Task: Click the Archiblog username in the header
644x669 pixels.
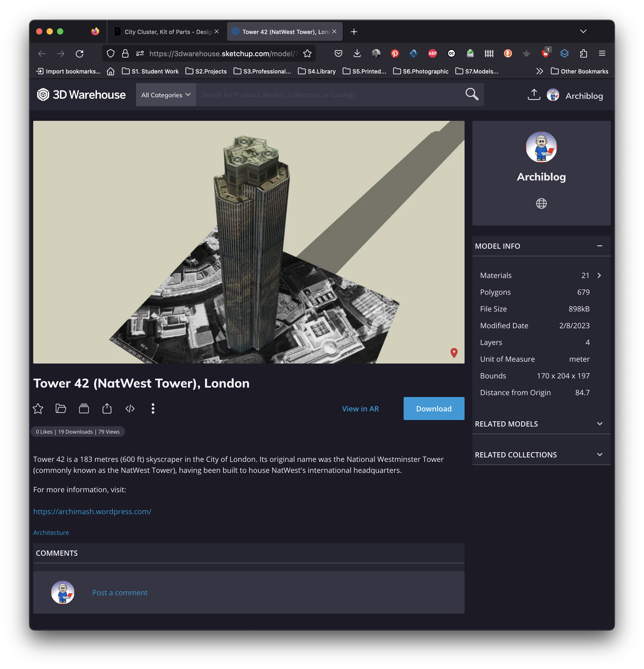Action: point(584,96)
